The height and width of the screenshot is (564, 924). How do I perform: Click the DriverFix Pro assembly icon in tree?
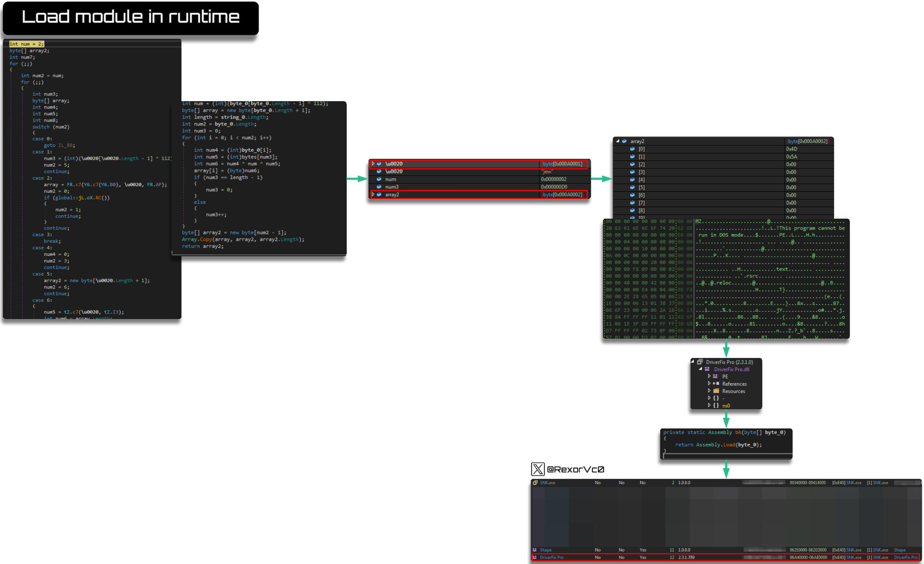click(700, 362)
